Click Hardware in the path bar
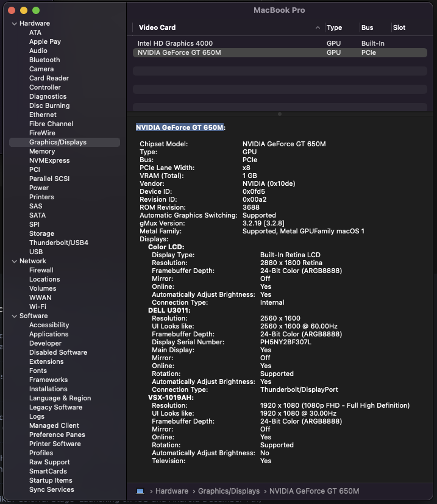 pyautogui.click(x=172, y=491)
